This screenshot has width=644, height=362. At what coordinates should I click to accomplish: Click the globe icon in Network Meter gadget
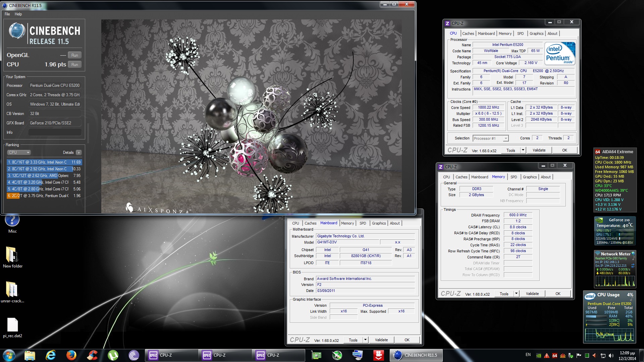tap(633, 254)
